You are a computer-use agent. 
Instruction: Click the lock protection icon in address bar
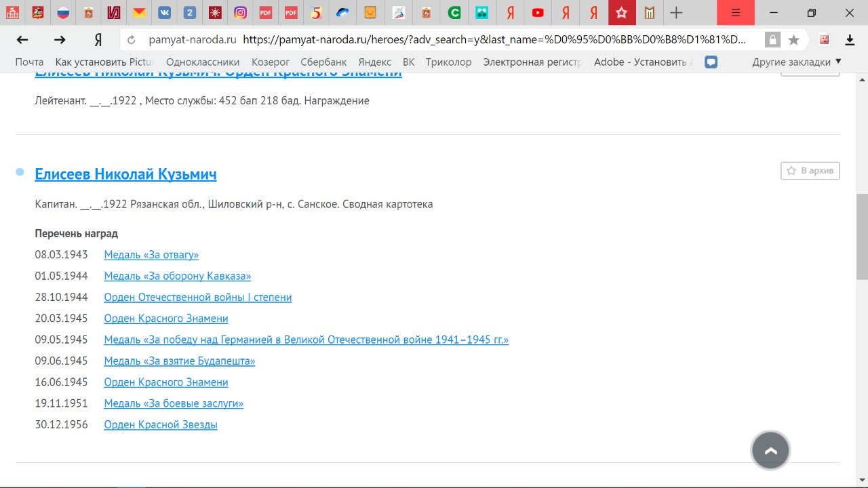pyautogui.click(x=772, y=40)
